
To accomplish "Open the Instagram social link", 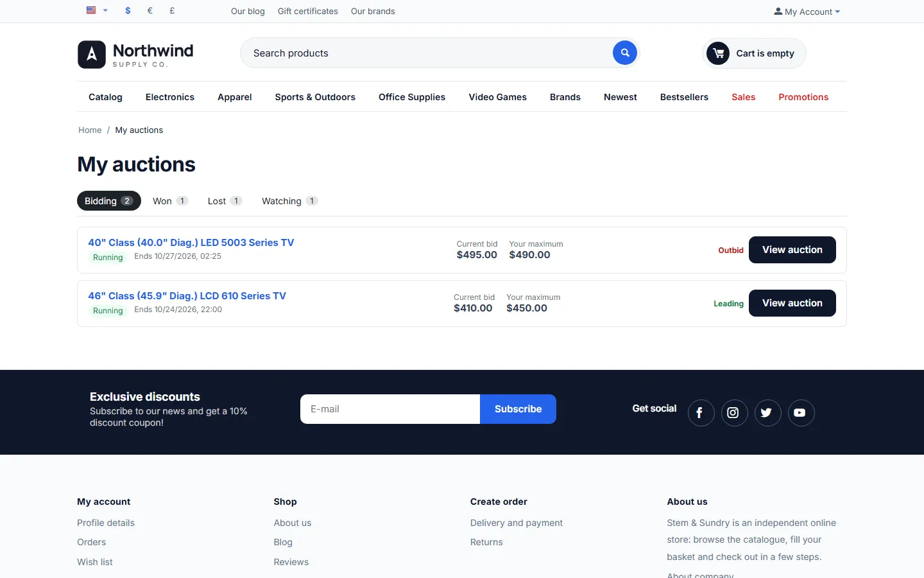I will pyautogui.click(x=734, y=413).
